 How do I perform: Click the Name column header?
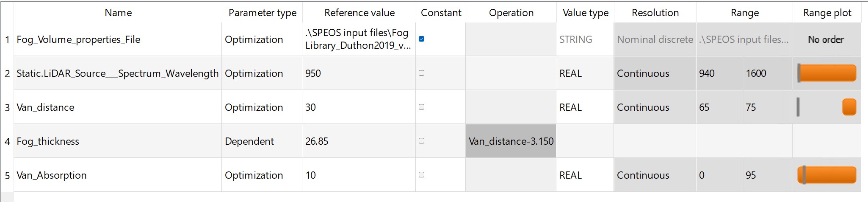(x=118, y=13)
